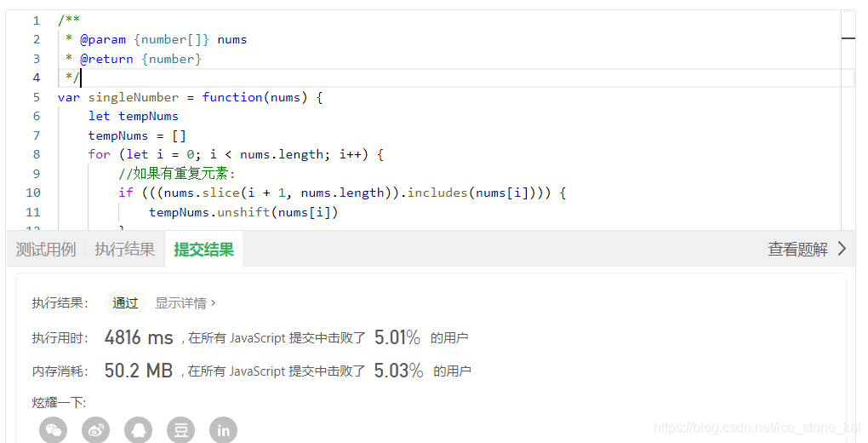
Task: Click the 执行结果: label in results
Action: 60,302
